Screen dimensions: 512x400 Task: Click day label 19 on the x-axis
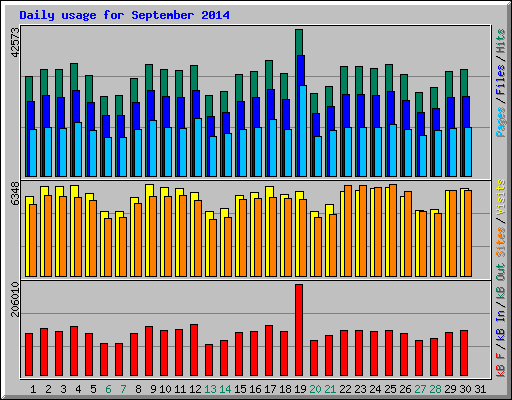[300, 389]
